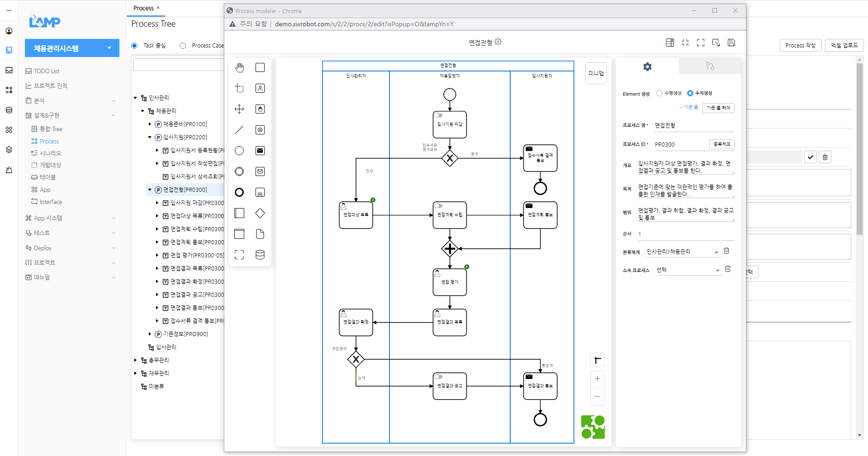This screenshot has height=456, width=868.
Task: Collapse the 면접전형[PR0300] tree node
Action: (150, 190)
